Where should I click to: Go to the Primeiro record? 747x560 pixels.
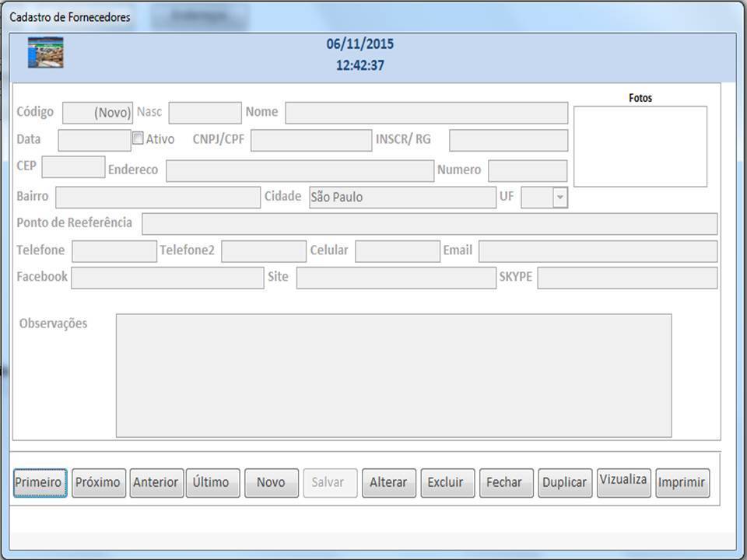[39, 482]
